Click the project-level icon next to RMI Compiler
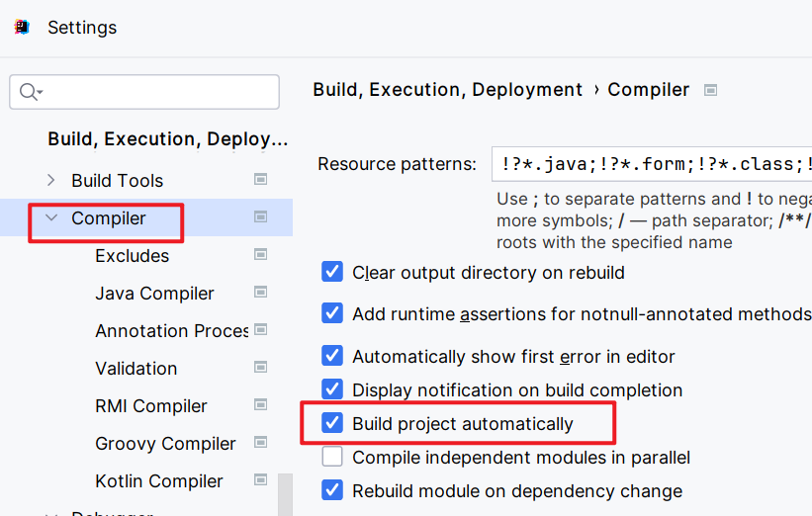The image size is (812, 516). pyautogui.click(x=261, y=405)
